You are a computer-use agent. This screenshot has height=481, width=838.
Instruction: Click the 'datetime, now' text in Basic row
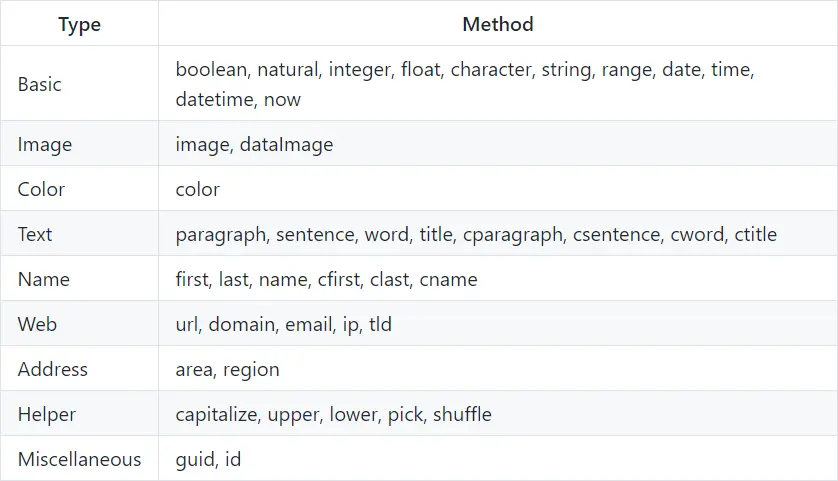pos(238,99)
